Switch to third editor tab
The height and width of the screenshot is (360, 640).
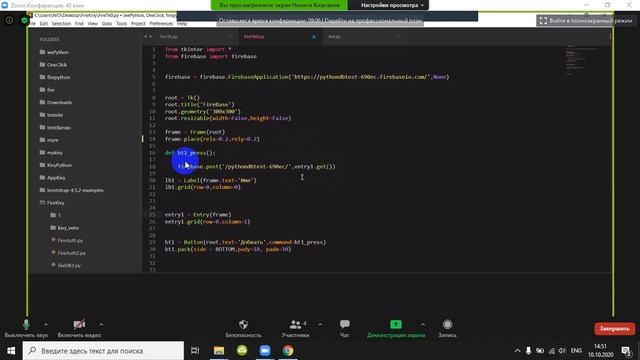coord(334,37)
